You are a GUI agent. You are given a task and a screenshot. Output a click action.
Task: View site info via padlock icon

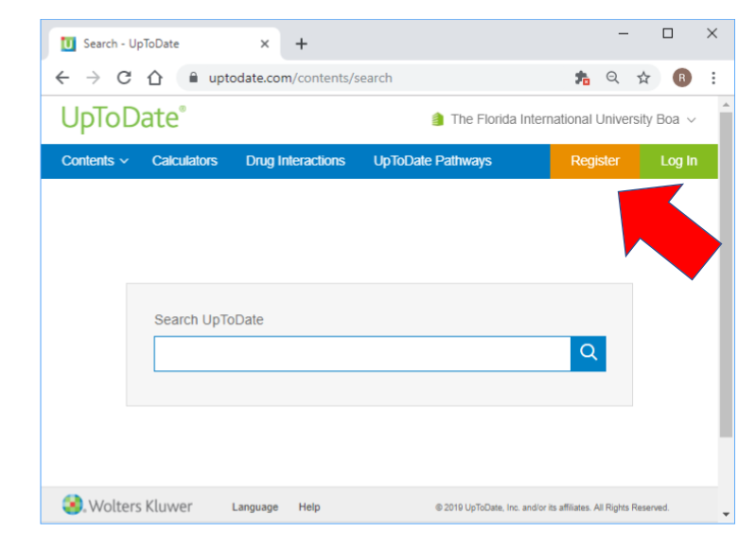point(193,78)
